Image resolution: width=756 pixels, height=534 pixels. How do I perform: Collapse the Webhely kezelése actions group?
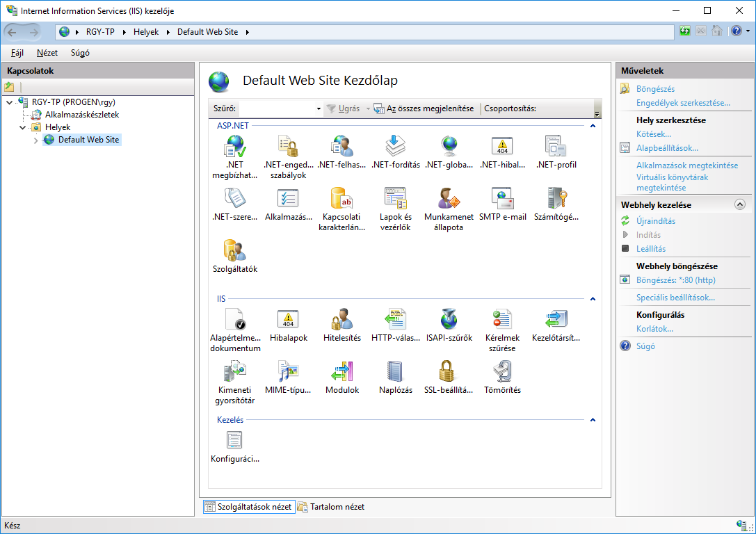739,205
